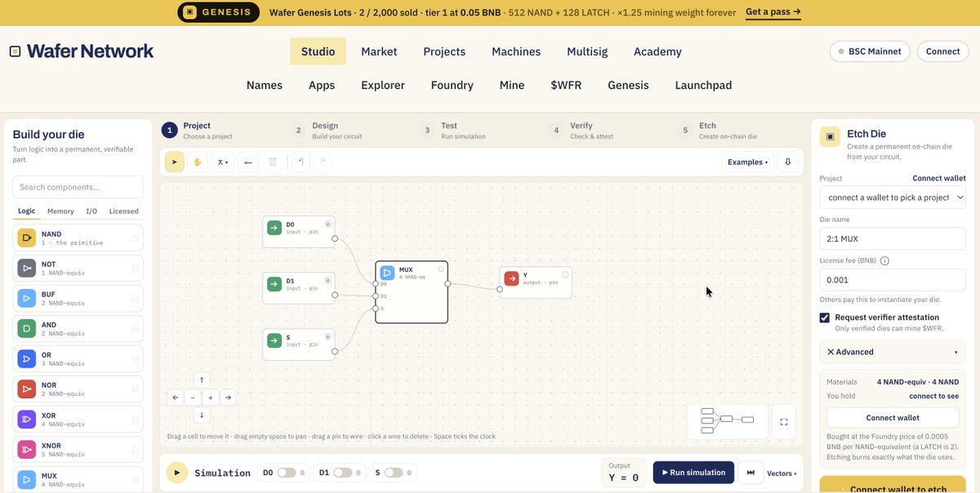Open the Multisig tab
The height and width of the screenshot is (493, 980).
click(x=587, y=51)
